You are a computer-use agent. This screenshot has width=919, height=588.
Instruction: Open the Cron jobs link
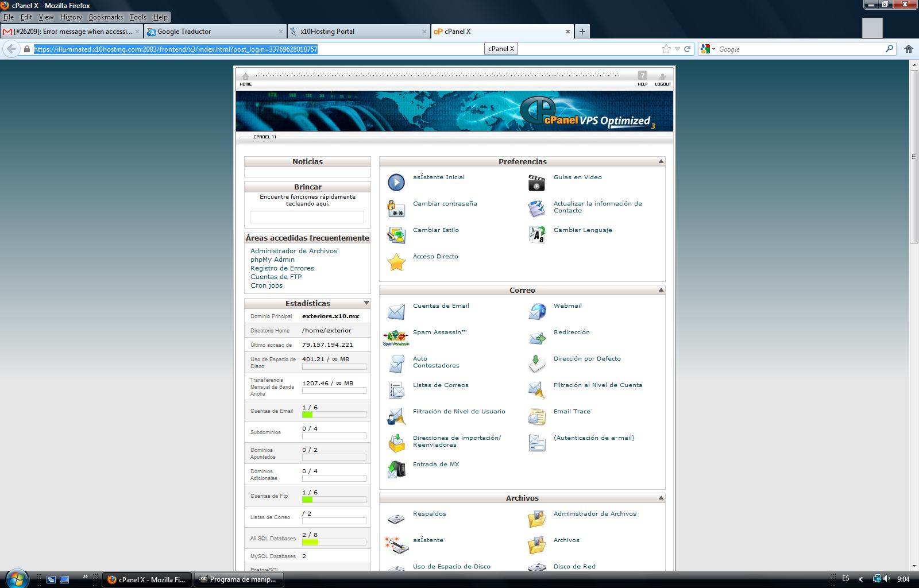coord(267,285)
